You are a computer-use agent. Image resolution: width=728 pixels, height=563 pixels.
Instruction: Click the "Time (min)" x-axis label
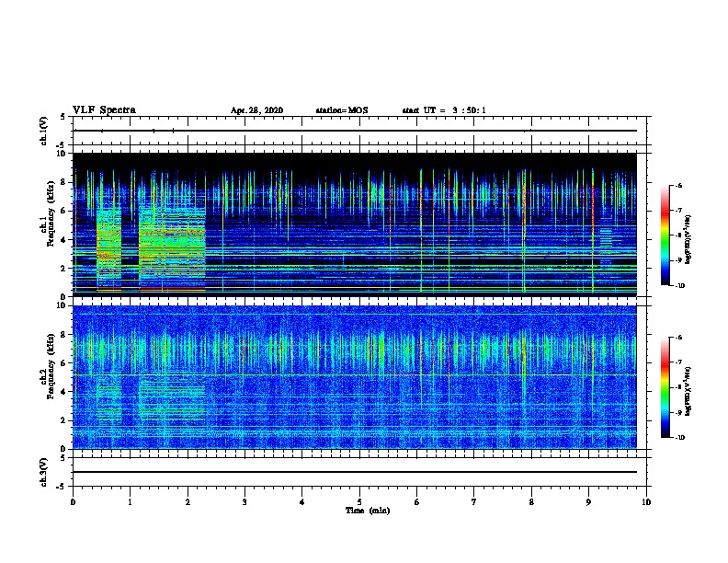coord(368,511)
